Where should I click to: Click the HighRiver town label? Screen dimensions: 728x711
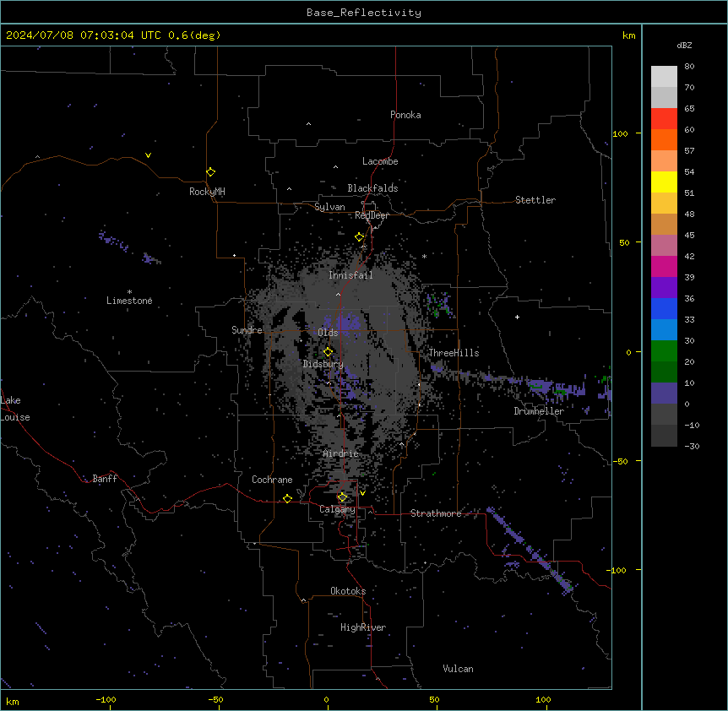363,627
